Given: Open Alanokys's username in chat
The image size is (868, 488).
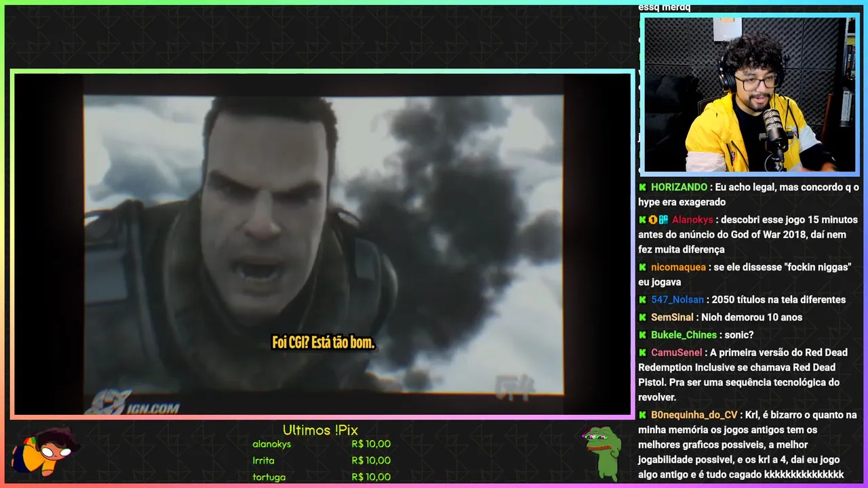Looking at the screenshot, I should click(x=692, y=220).
